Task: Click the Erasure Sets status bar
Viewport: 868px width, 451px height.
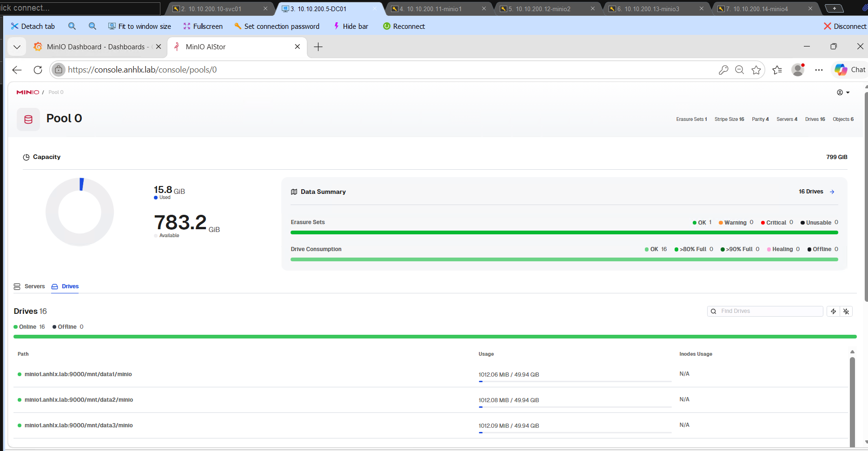Action: [564, 232]
